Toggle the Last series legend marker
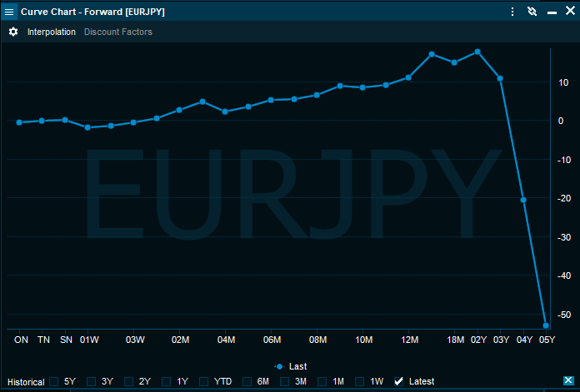The height and width of the screenshot is (392, 580). (x=279, y=366)
